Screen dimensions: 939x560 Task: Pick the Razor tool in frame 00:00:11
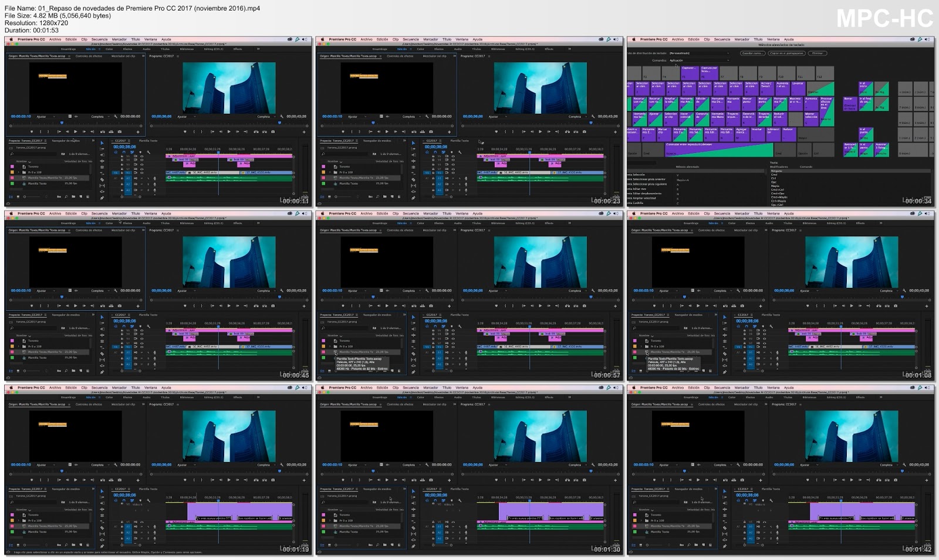tap(102, 179)
